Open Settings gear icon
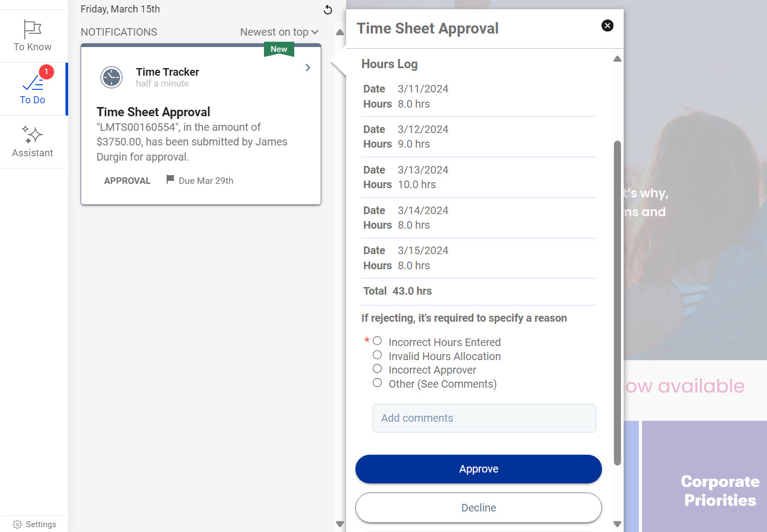 click(17, 524)
